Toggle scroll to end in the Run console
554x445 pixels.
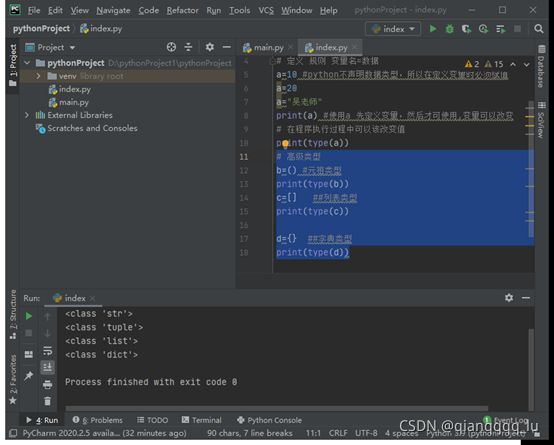[x=47, y=367]
